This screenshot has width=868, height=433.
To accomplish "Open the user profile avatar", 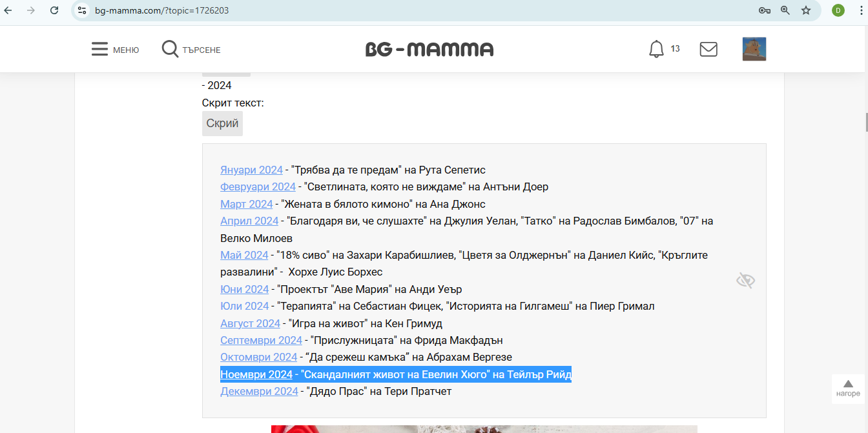I will click(x=754, y=49).
